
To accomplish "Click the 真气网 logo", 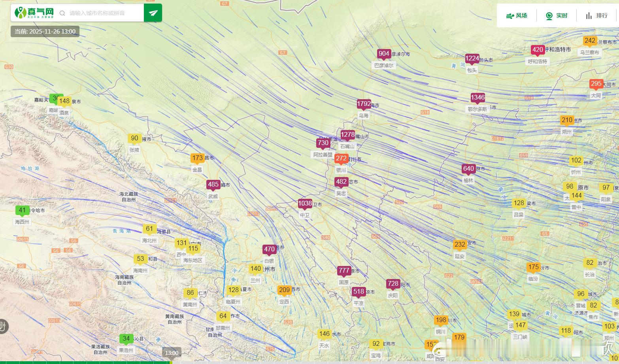I will 34,13.
